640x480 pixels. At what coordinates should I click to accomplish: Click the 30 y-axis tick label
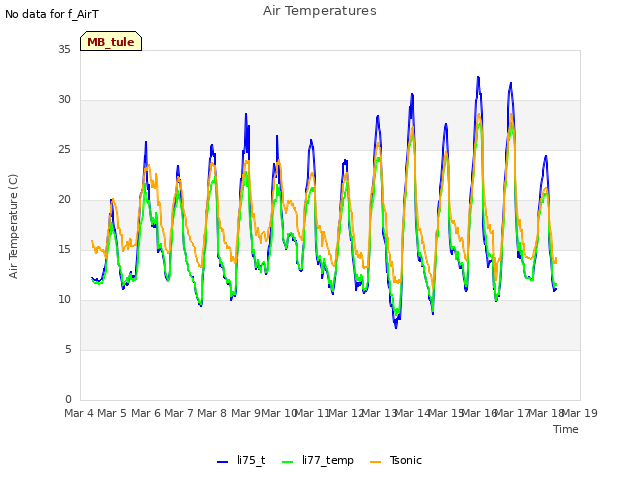[x=64, y=100]
